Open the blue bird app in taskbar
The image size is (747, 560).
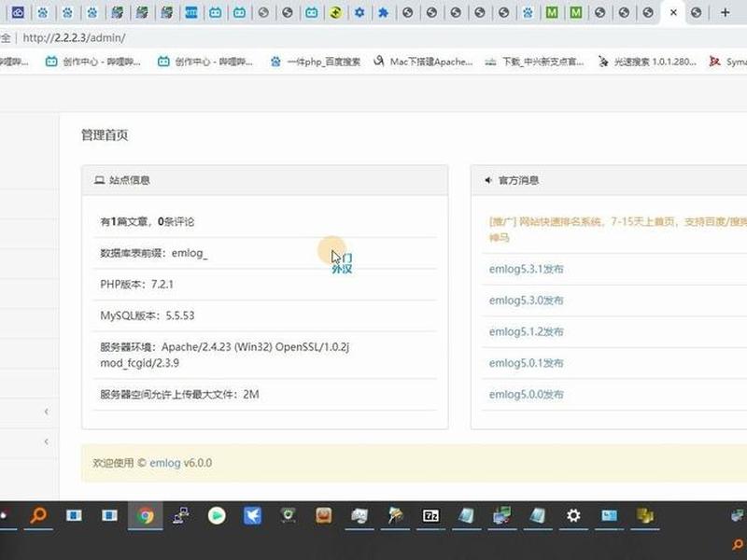252,516
